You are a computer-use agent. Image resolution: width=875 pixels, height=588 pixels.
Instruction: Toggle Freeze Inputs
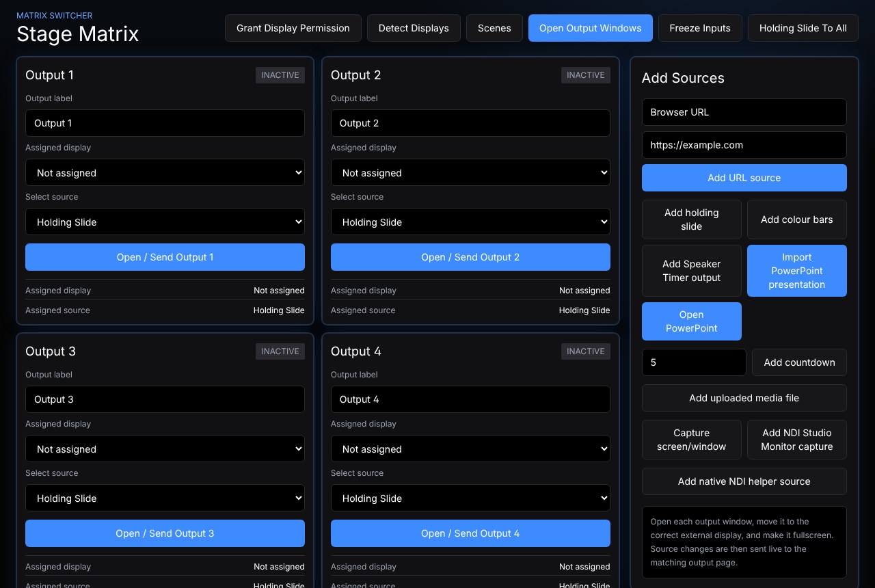coord(700,28)
